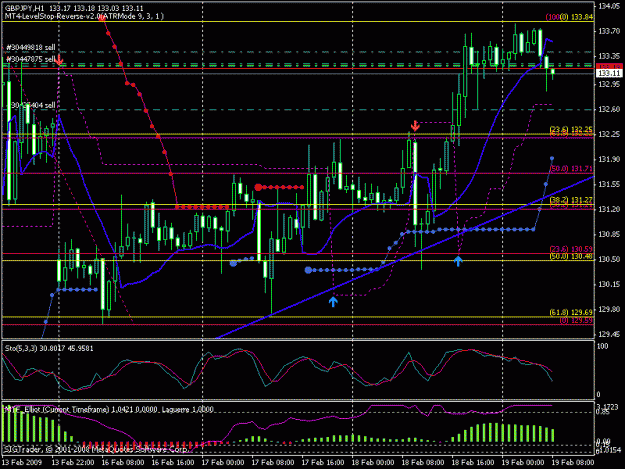Select the large red LevelStop dot near 17 Feb 08:00
This screenshot has width=625, height=469.
click(258, 187)
